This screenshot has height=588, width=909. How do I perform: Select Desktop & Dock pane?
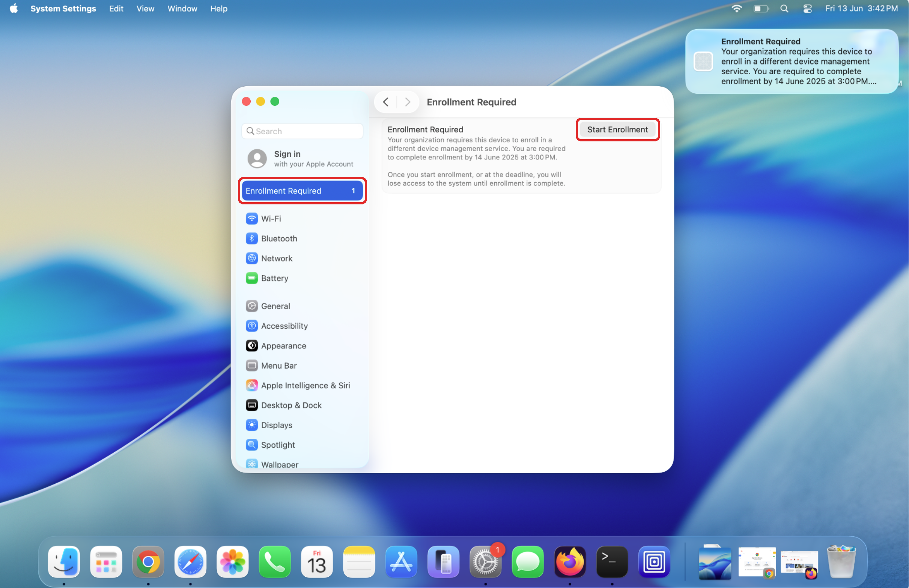(x=302, y=405)
